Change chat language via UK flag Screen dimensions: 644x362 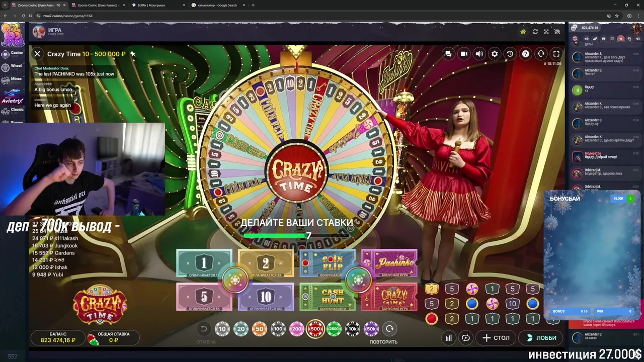pos(576,39)
